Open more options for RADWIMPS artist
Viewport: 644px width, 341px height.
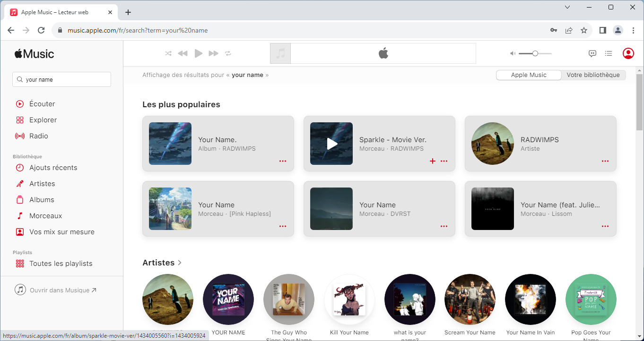pos(605,161)
